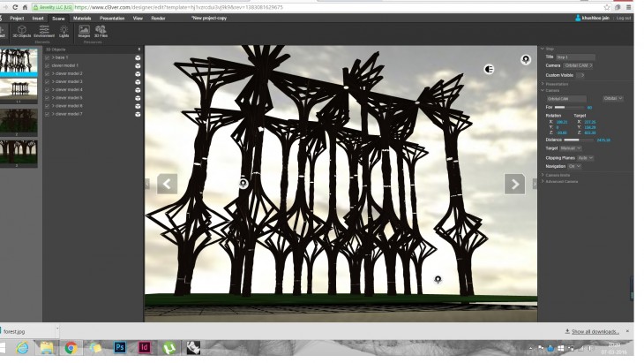The image size is (644, 363).
Task: Open the Render tab
Action: pos(158,18)
